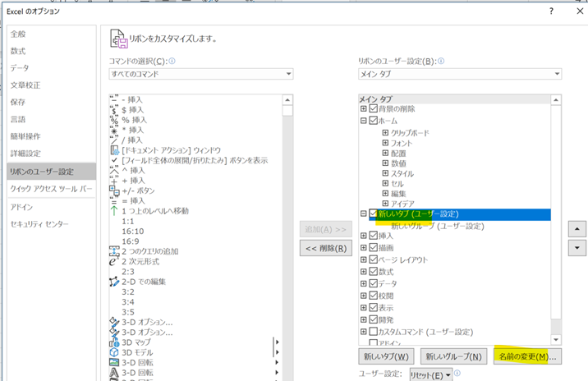
Task: Select the '+/- ボタン' command icon
Action: tap(114, 190)
